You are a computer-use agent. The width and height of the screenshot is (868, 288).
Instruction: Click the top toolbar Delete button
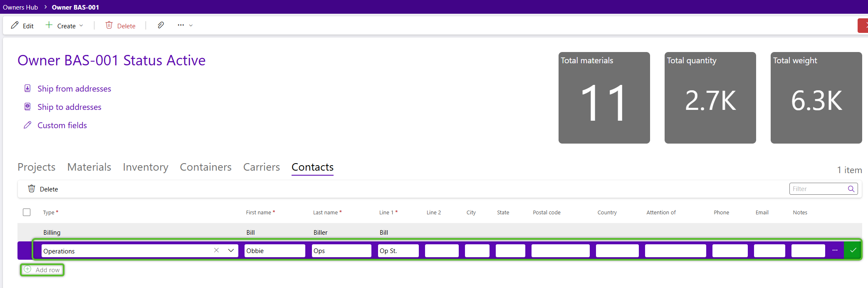[121, 26]
